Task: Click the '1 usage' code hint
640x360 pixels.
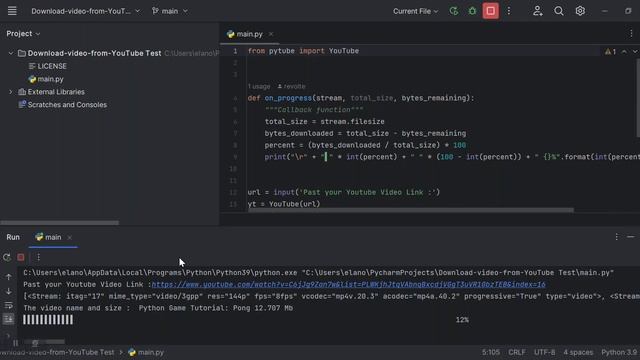Action: pyautogui.click(x=259, y=87)
